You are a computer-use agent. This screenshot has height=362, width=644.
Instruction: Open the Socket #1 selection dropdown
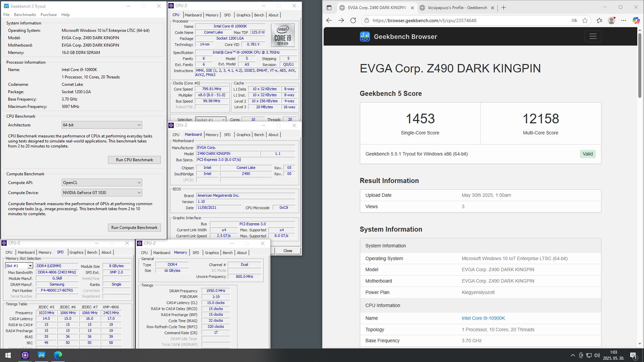tap(211, 120)
